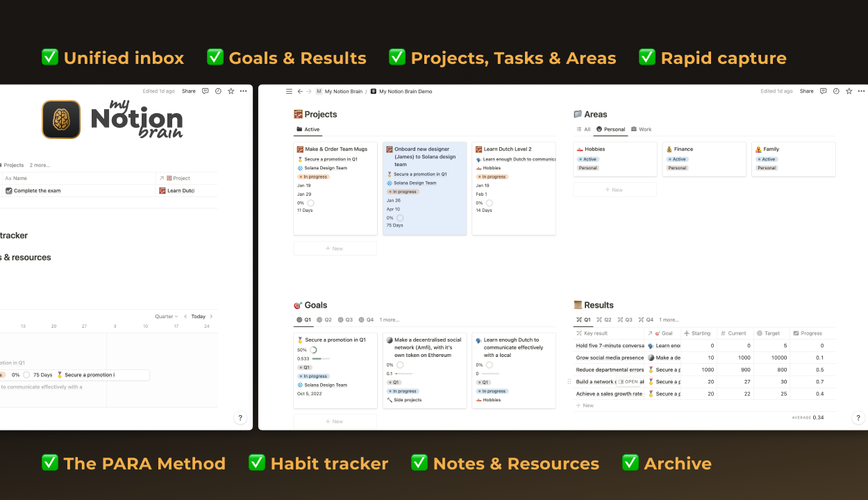Click Share in the left window
This screenshot has width=868, height=500.
click(x=189, y=91)
